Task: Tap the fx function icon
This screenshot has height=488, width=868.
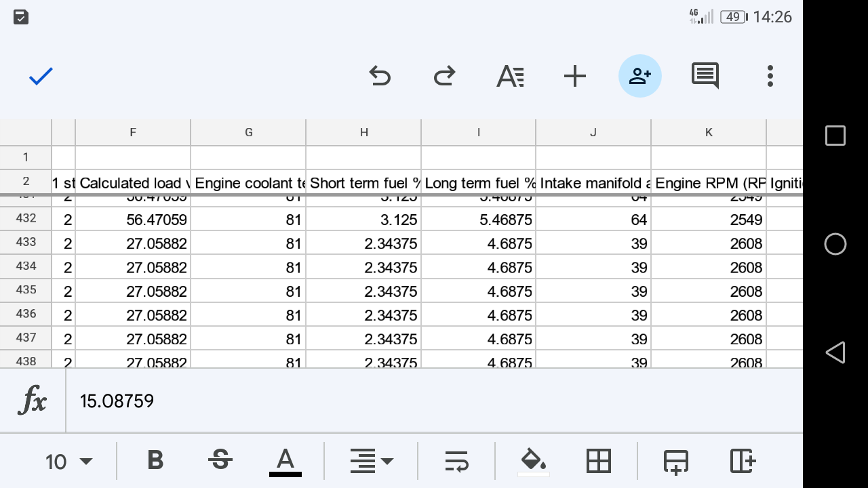Action: coord(33,401)
